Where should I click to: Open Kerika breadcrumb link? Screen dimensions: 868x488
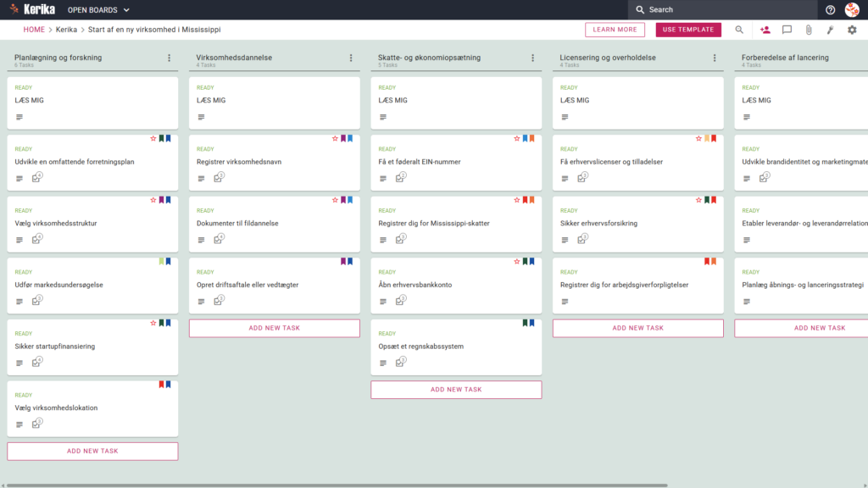(66, 30)
